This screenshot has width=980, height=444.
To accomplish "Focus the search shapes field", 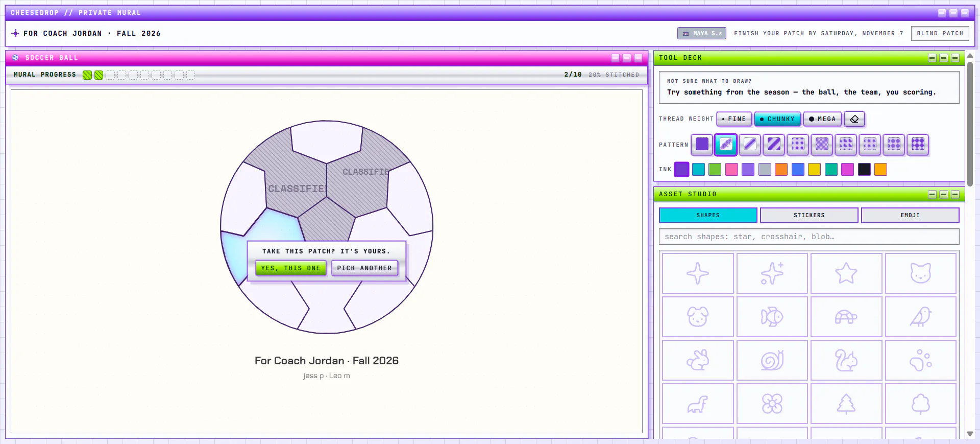I will click(809, 237).
